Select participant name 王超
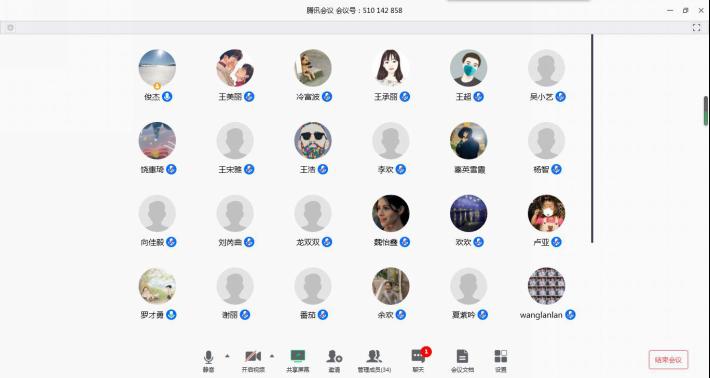710x378 pixels. pos(463,97)
